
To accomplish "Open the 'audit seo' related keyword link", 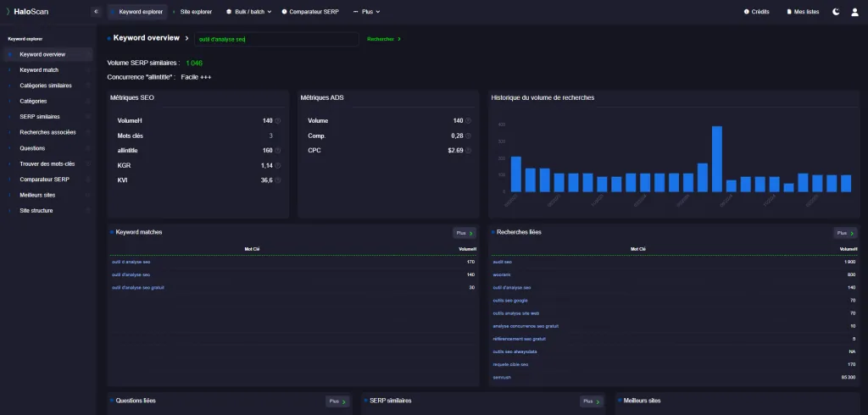I will [x=502, y=262].
